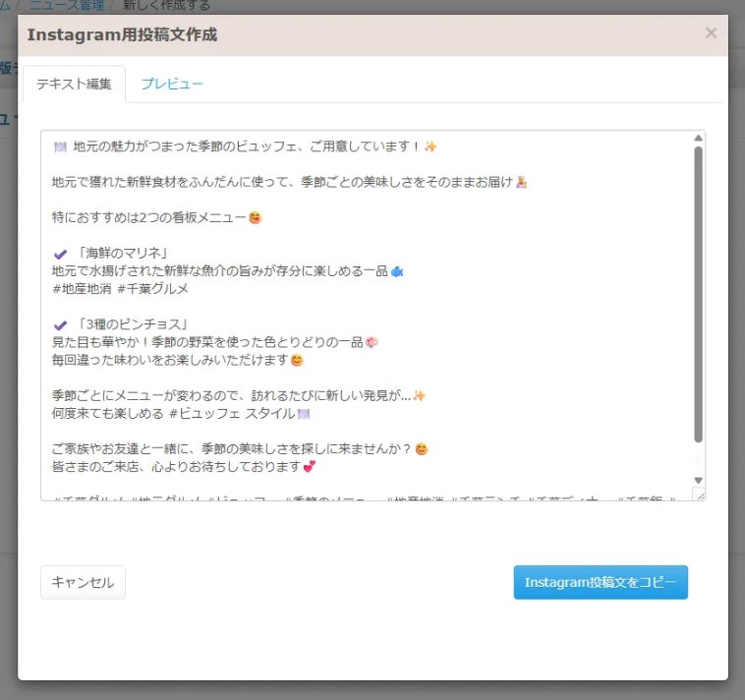Click the sparkle emoji on first line
745x700 pixels.
[430, 146]
